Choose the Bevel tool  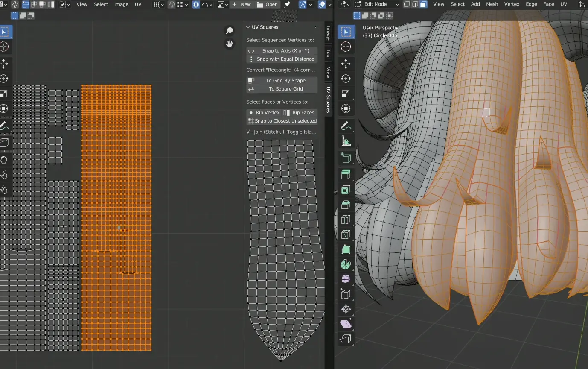pos(346,205)
